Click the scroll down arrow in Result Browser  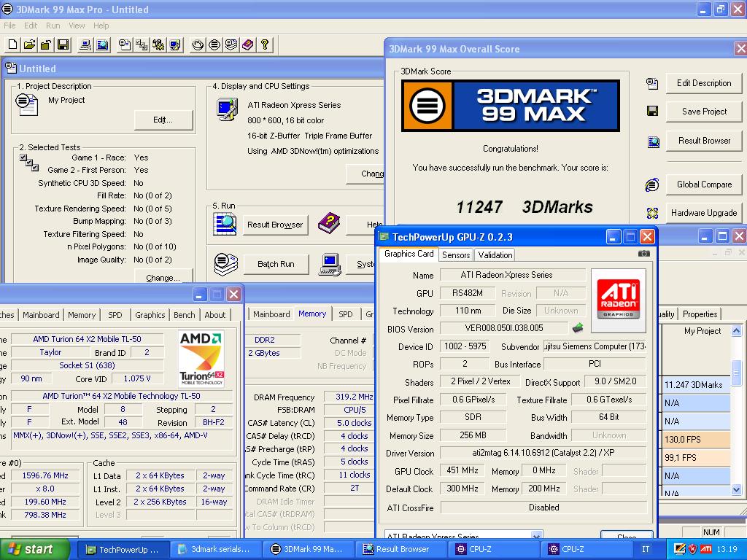click(x=736, y=489)
